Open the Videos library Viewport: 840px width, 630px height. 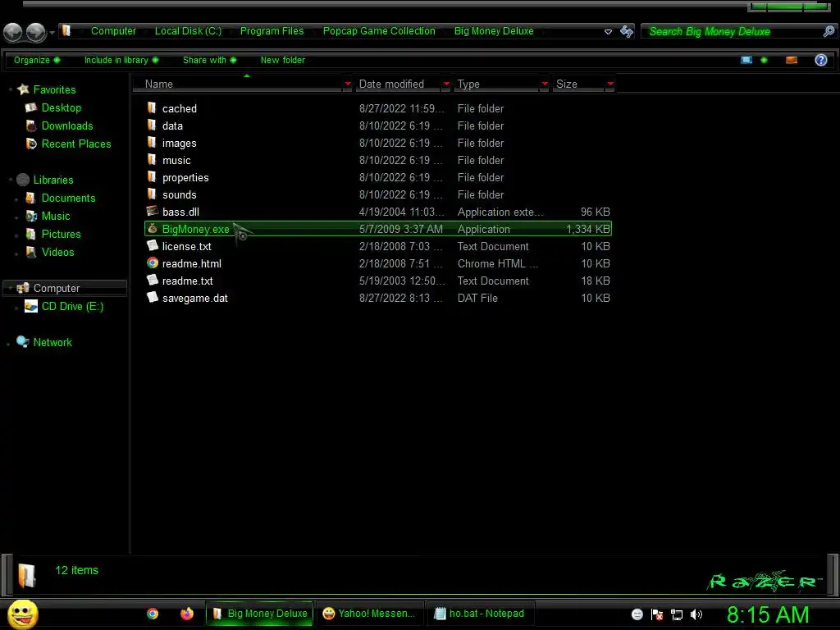58,253
